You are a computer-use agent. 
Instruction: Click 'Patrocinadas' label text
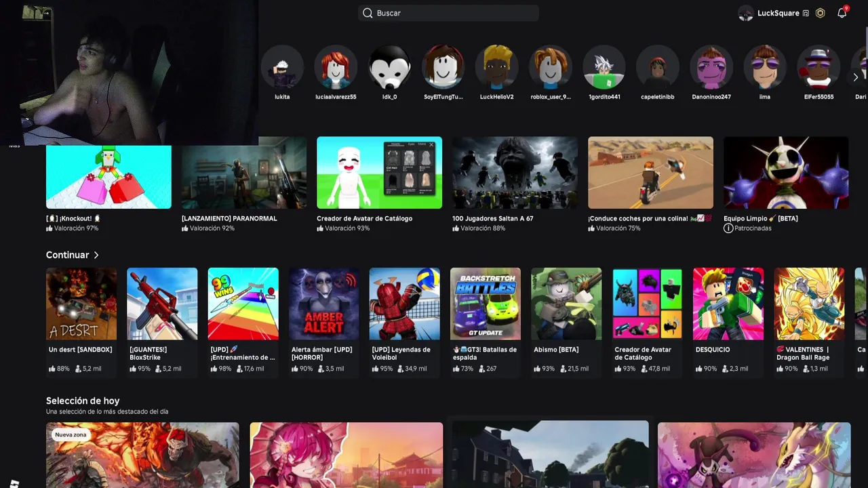(x=754, y=228)
